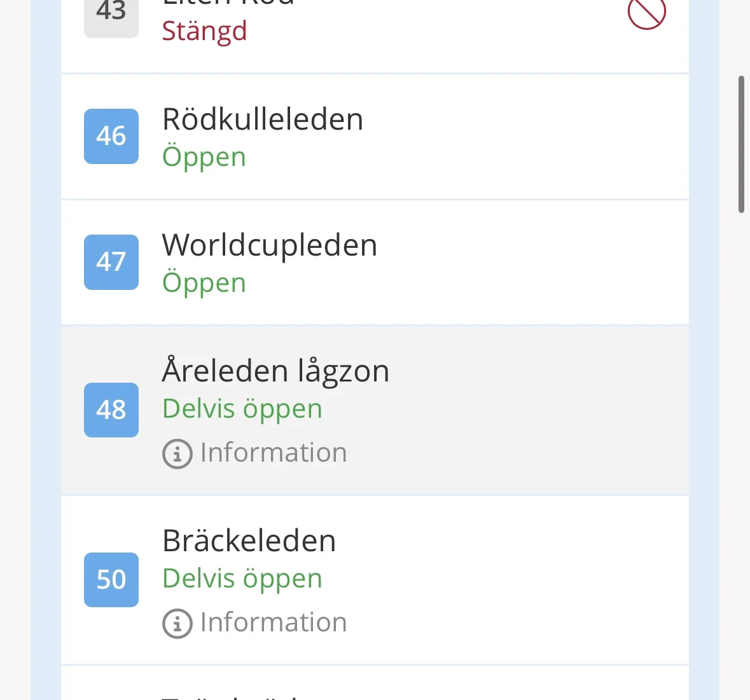This screenshot has height=700, width=750.
Task: Tap the blue 50 slope number badge
Action: tap(111, 580)
